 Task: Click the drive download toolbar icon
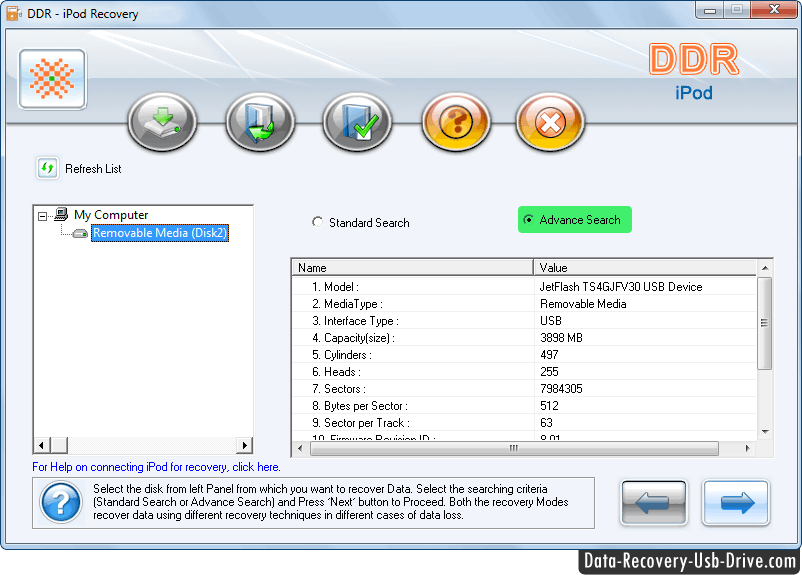(x=162, y=122)
